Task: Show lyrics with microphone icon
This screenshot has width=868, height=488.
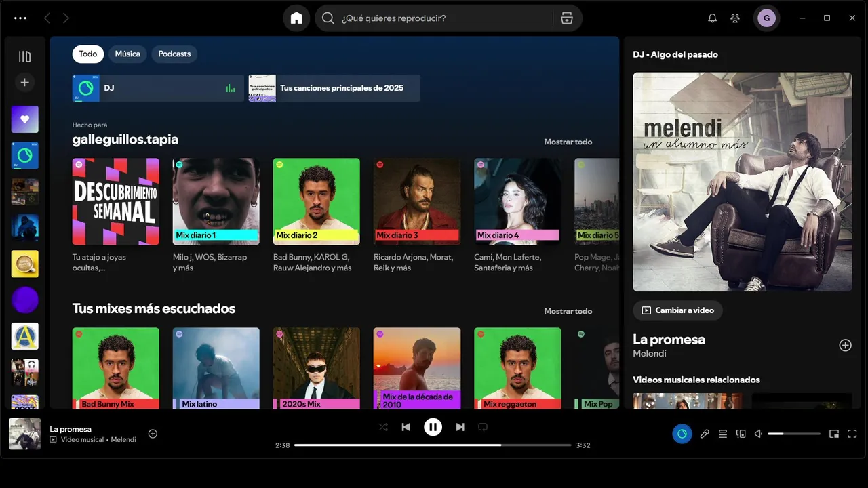Action: [705, 434]
